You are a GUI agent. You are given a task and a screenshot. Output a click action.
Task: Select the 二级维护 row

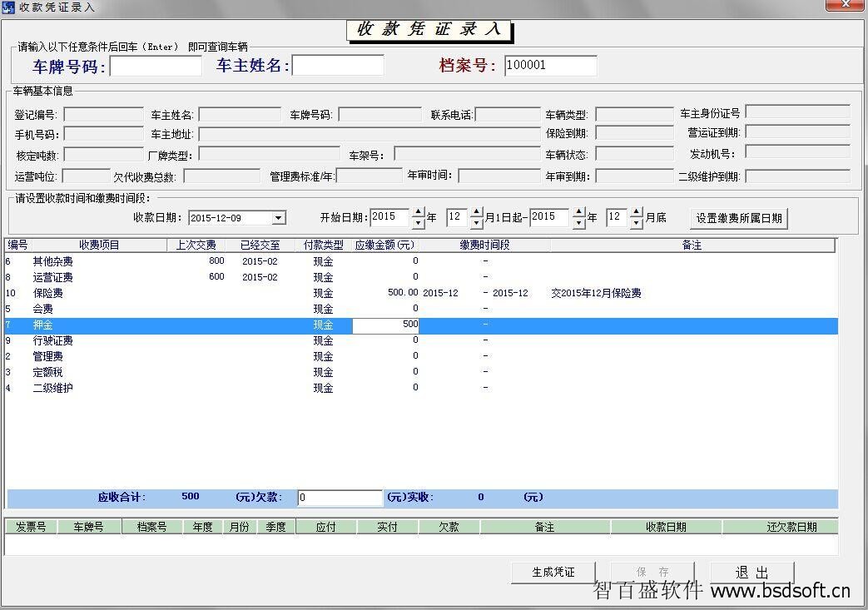[x=421, y=388]
